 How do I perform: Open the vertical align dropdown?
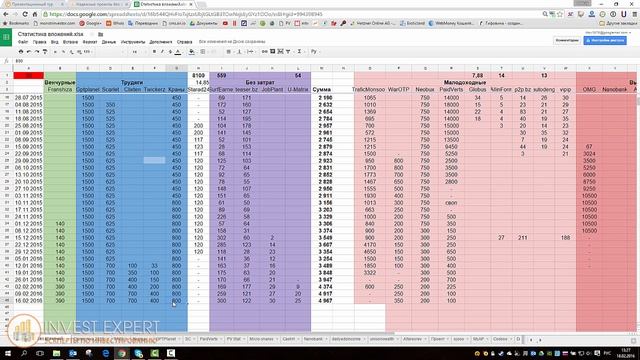pyautogui.click(x=240, y=51)
